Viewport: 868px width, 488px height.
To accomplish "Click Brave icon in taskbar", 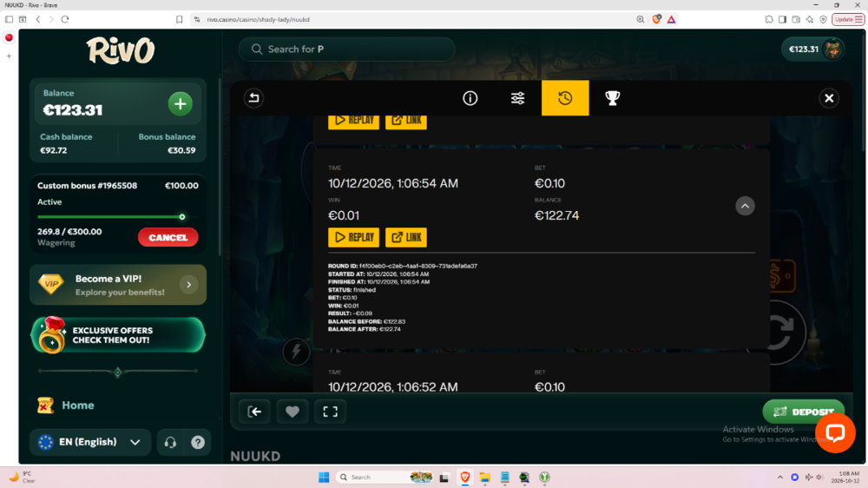I will point(465,477).
